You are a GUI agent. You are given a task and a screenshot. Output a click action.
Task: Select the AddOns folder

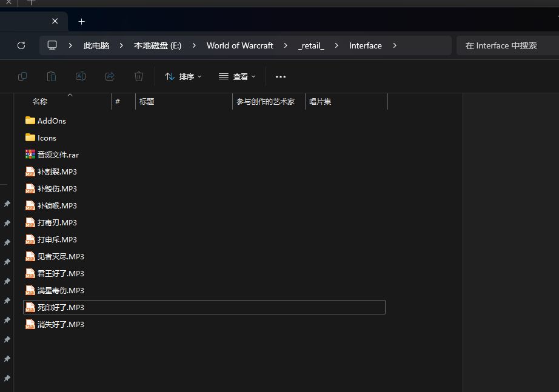tap(52, 121)
